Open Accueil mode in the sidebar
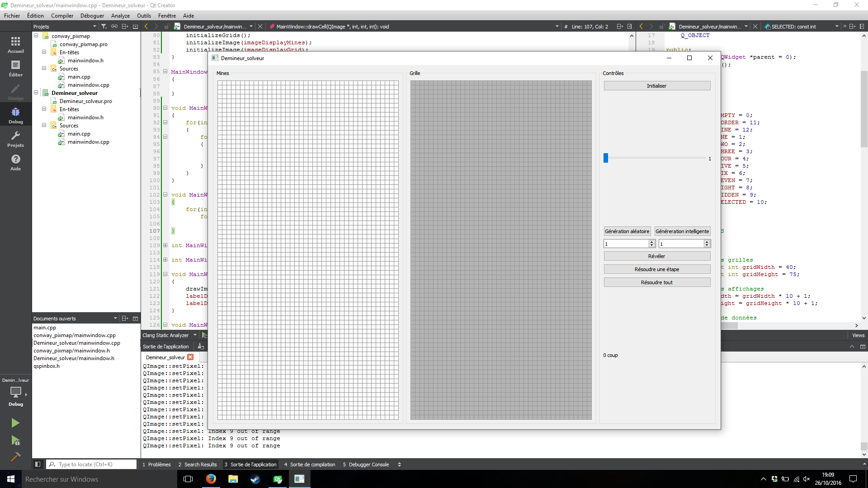The image size is (868, 488). pos(15,45)
